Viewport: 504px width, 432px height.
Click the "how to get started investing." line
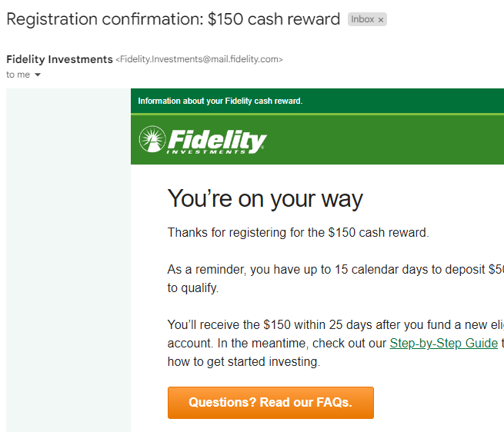pyautogui.click(x=243, y=361)
